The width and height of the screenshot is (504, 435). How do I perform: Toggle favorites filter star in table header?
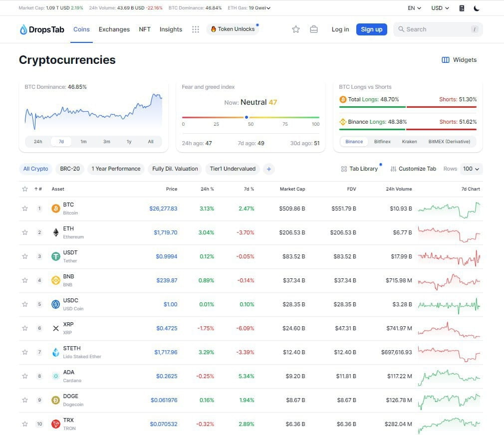pyautogui.click(x=25, y=189)
